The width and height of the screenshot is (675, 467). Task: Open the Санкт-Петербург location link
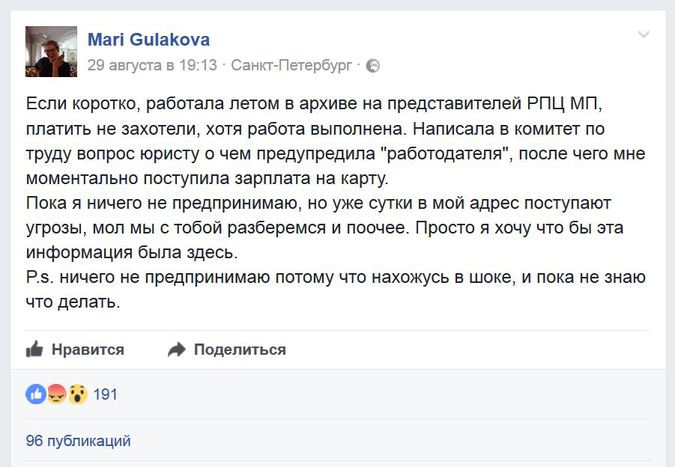(x=291, y=65)
